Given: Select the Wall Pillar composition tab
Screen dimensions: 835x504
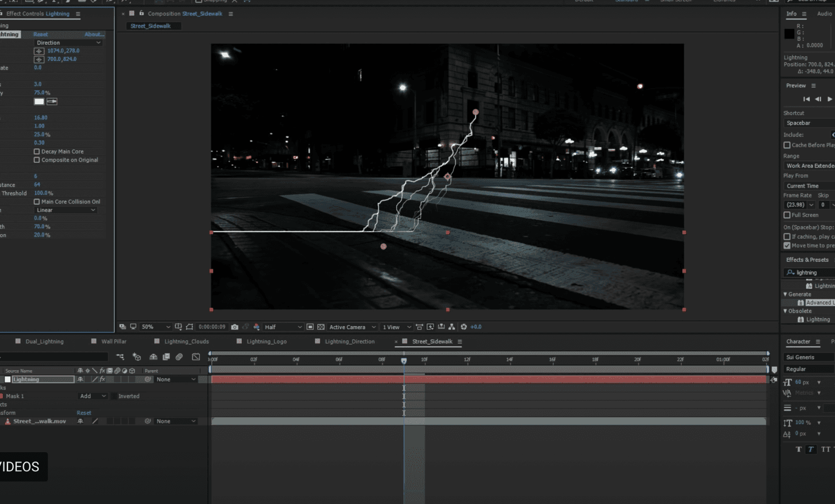Looking at the screenshot, I should point(114,341).
